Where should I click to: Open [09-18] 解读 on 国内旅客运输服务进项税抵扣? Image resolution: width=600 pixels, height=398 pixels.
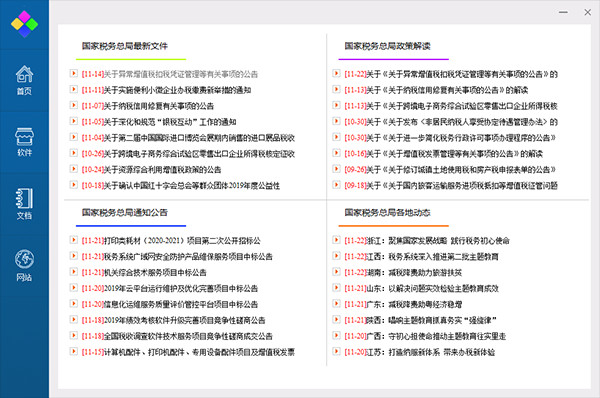click(451, 186)
